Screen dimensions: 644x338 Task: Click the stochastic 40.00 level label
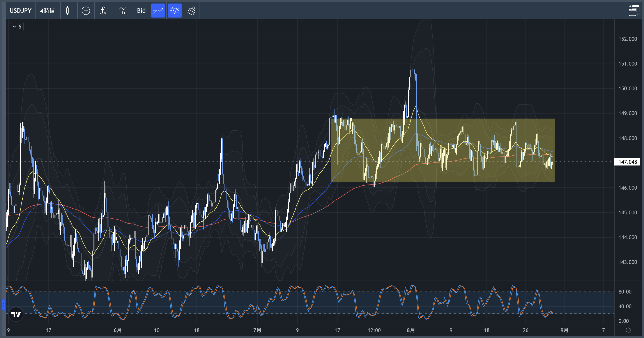coord(625,306)
